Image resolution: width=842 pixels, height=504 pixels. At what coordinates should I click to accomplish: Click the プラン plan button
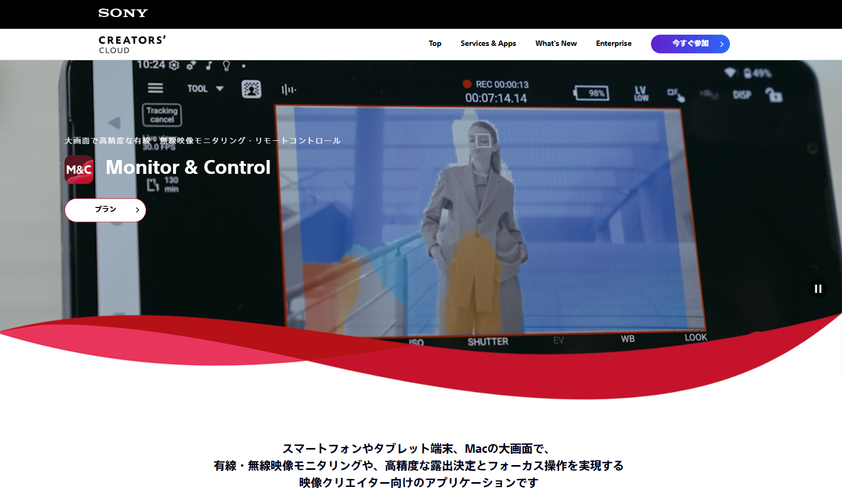106,210
